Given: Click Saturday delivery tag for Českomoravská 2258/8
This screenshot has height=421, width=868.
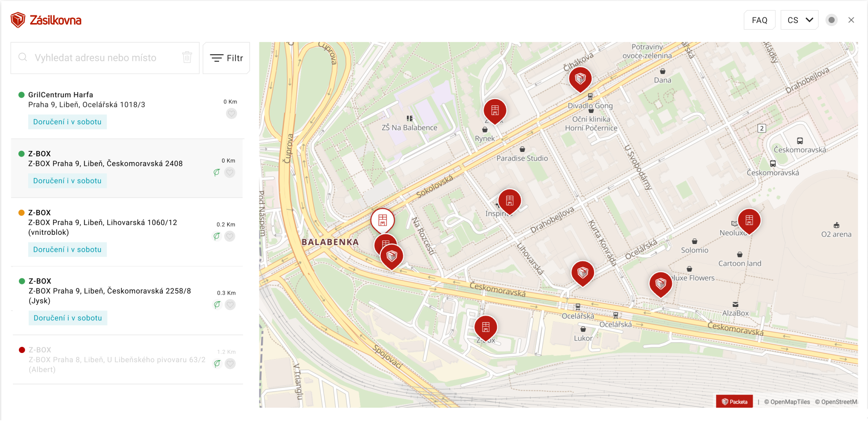Looking at the screenshot, I should 68,318.
